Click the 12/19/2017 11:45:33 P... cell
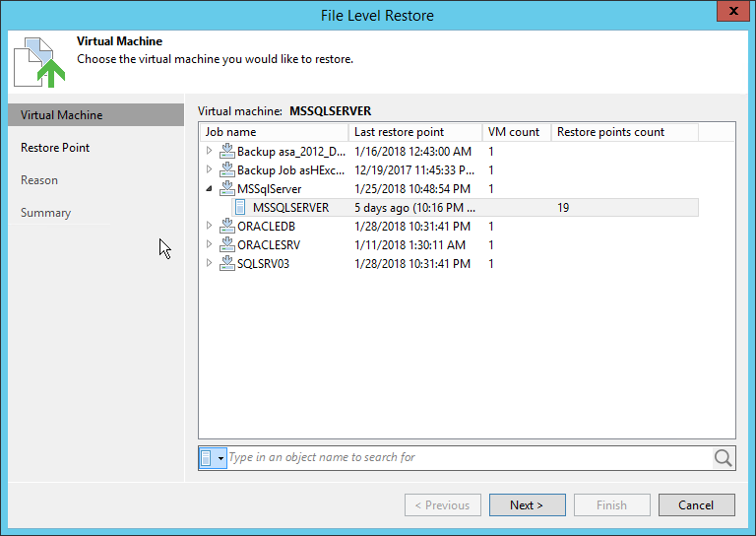This screenshot has width=756, height=536. 414,170
